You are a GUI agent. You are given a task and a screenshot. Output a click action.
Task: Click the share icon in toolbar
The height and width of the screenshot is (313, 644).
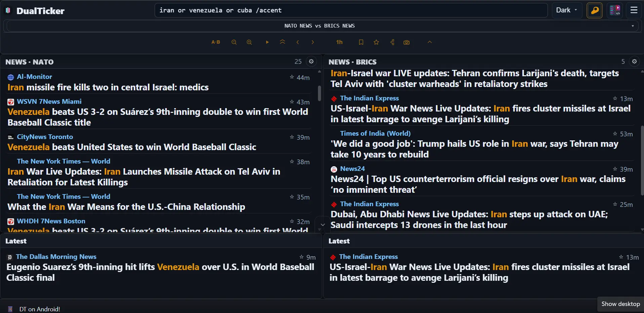click(x=392, y=42)
